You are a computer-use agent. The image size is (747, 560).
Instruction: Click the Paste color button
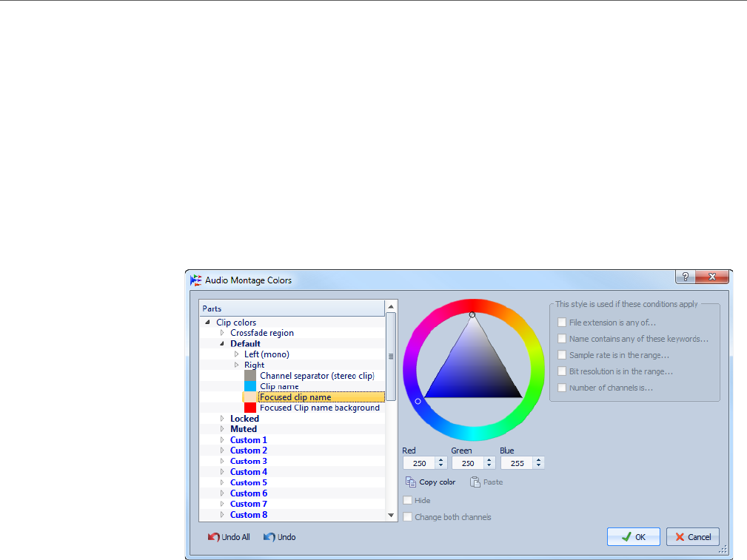(x=486, y=482)
